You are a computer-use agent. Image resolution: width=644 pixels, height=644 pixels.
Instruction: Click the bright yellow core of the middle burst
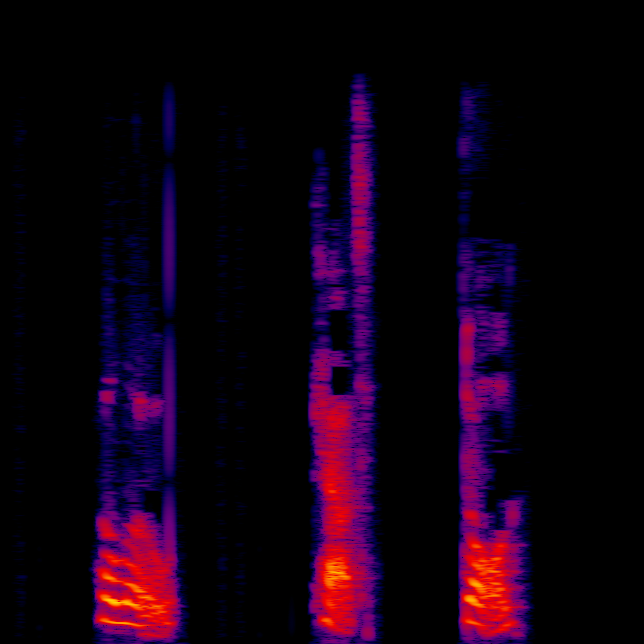tap(336, 571)
